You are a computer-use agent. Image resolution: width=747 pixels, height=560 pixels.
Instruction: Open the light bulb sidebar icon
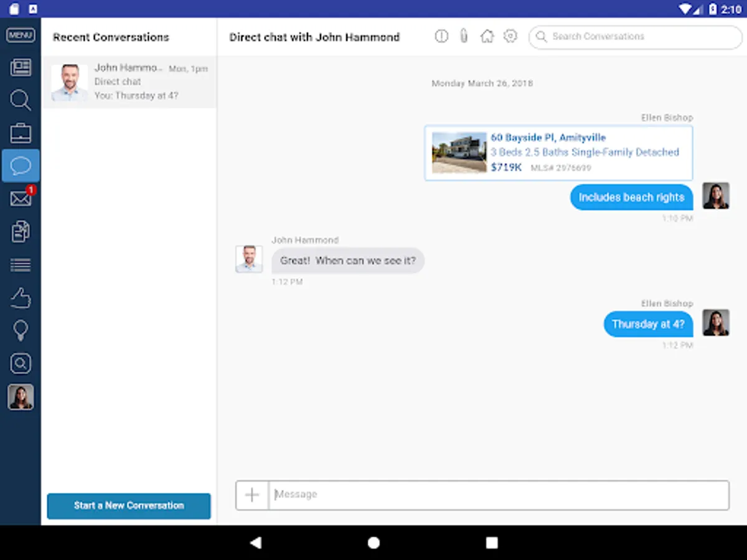click(x=21, y=330)
